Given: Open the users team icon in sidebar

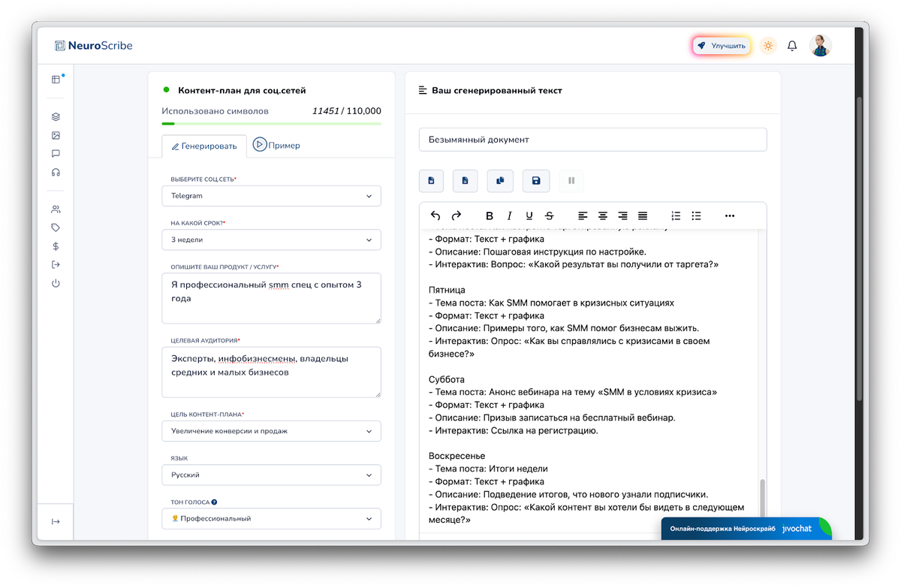Looking at the screenshot, I should (x=56, y=210).
